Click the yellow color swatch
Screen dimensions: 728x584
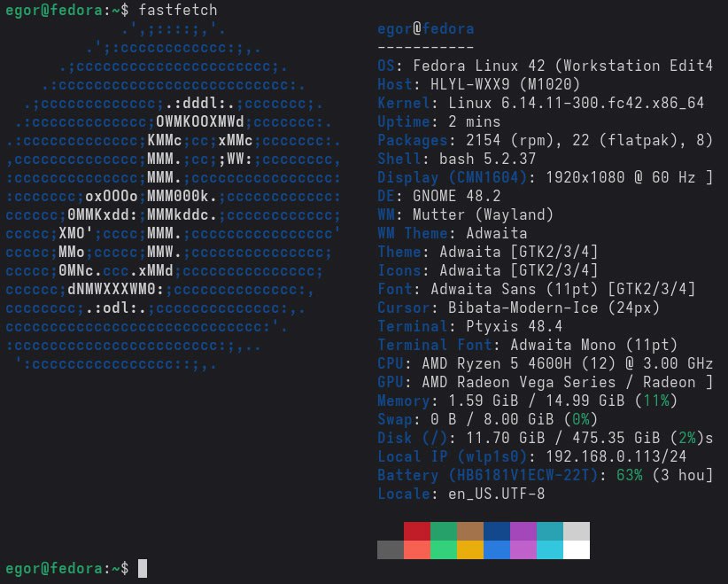(x=470, y=549)
